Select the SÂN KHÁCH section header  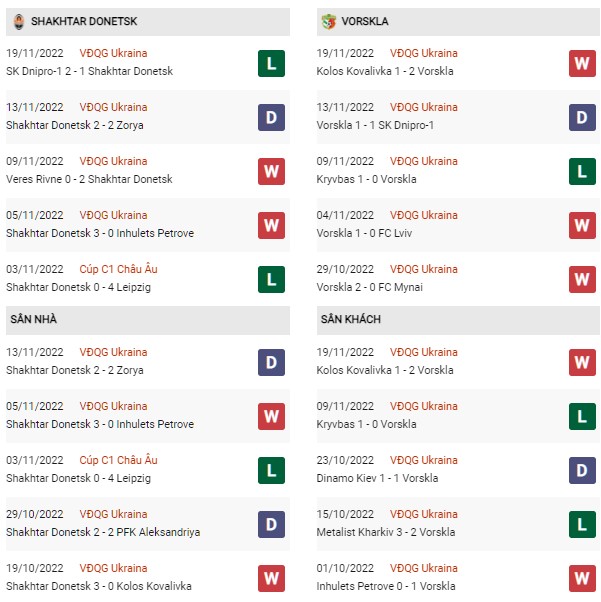click(458, 319)
